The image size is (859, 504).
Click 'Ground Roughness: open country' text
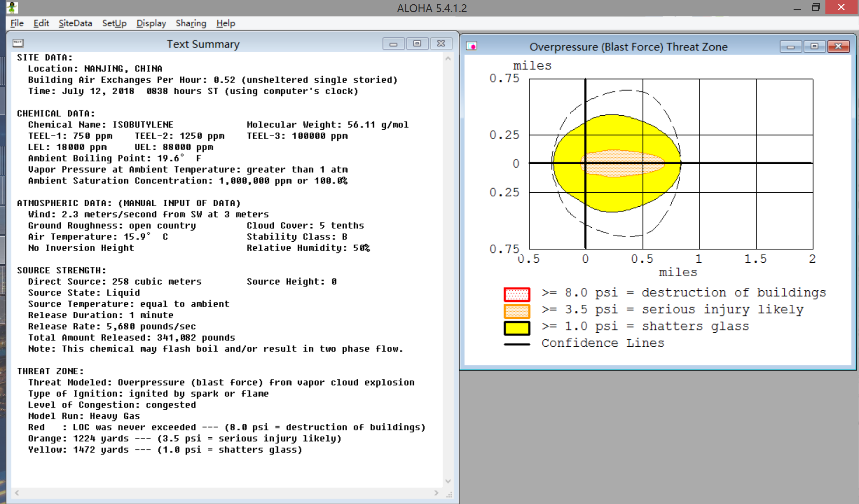click(112, 225)
